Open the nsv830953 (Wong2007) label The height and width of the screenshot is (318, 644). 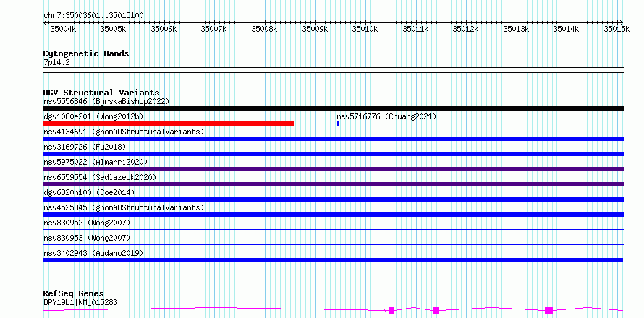87,238
